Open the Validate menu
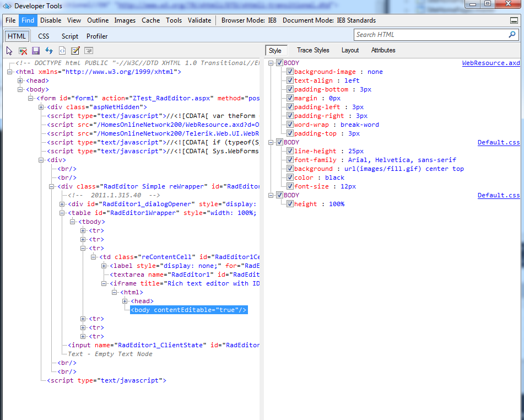The width and height of the screenshot is (524, 420). (199, 20)
